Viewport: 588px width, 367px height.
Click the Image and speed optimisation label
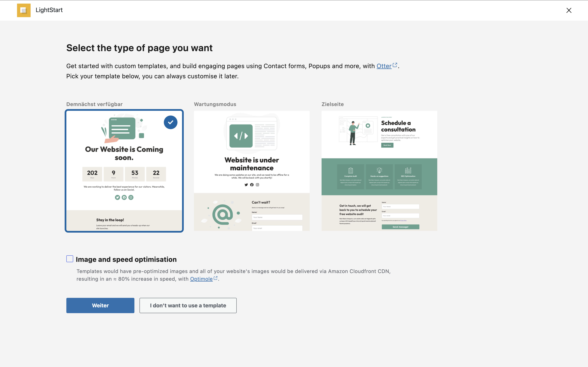click(x=126, y=259)
